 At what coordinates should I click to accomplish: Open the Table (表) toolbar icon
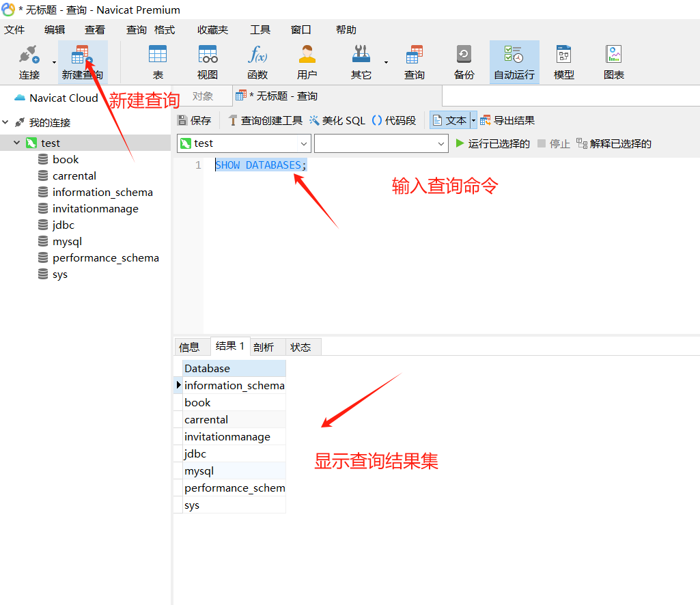158,56
